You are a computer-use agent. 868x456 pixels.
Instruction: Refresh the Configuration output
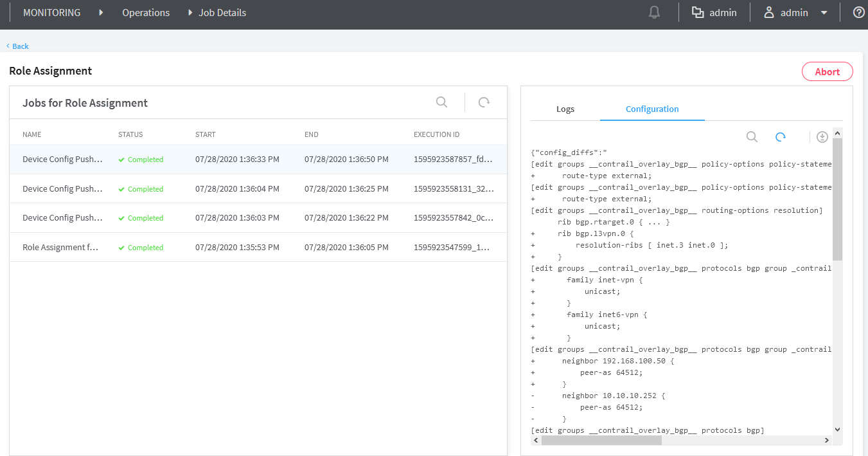pos(781,137)
